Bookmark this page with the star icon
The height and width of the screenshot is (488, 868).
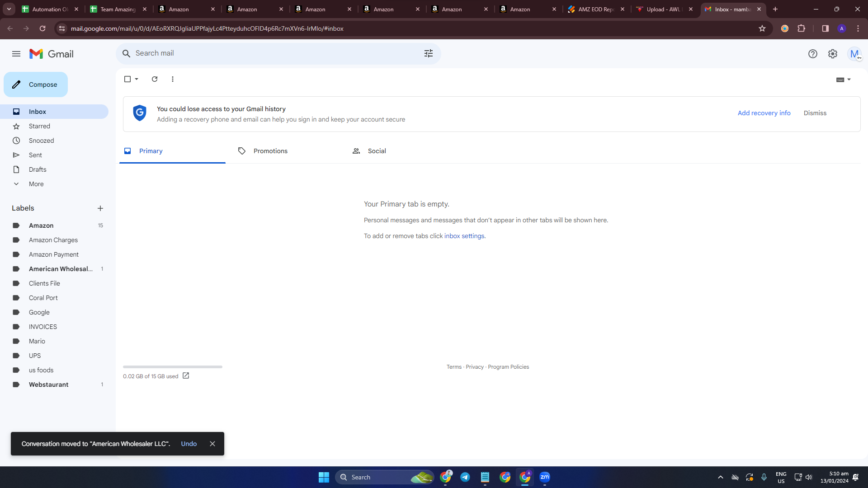coord(762,28)
